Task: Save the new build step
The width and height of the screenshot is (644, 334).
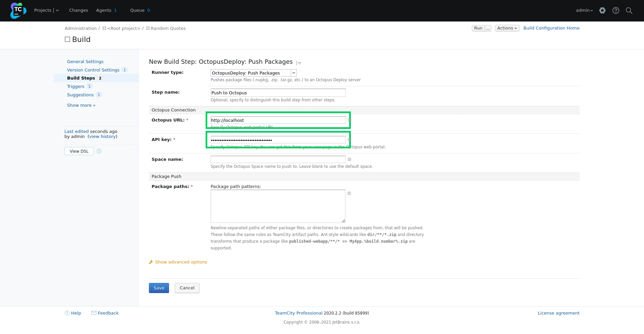Action: [159, 288]
